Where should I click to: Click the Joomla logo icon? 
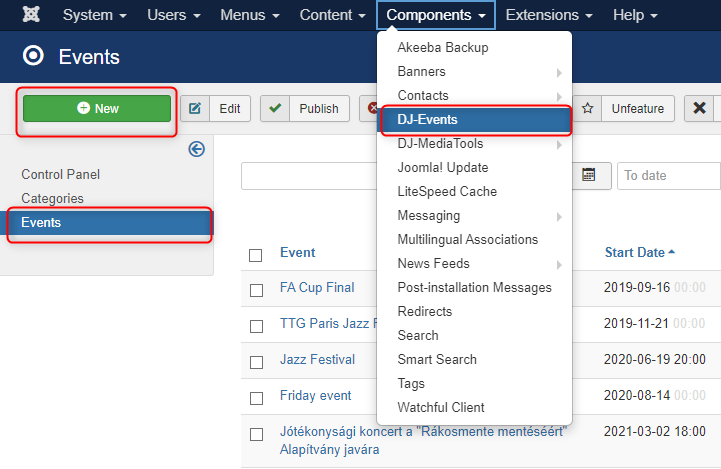pyautogui.click(x=31, y=15)
